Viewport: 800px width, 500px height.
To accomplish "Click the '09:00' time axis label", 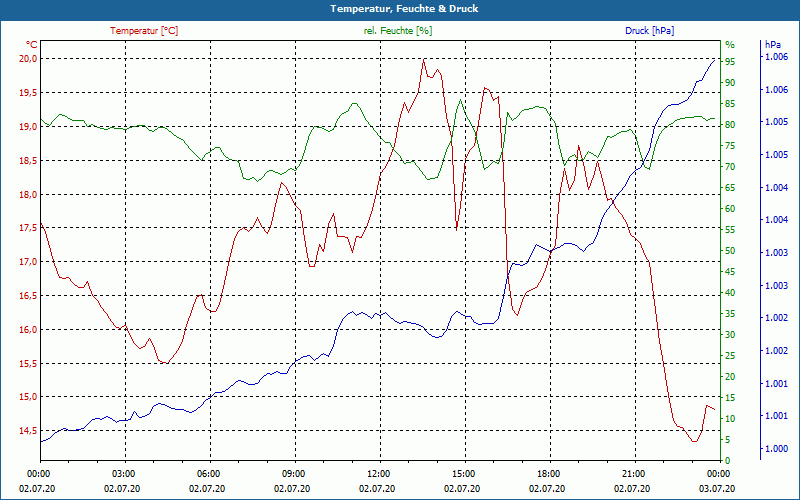I will (292, 473).
